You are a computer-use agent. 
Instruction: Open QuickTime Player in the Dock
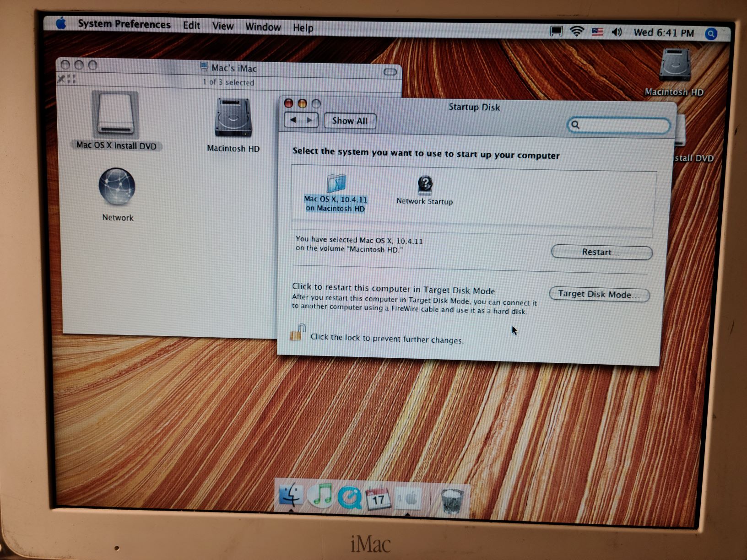coord(349,497)
